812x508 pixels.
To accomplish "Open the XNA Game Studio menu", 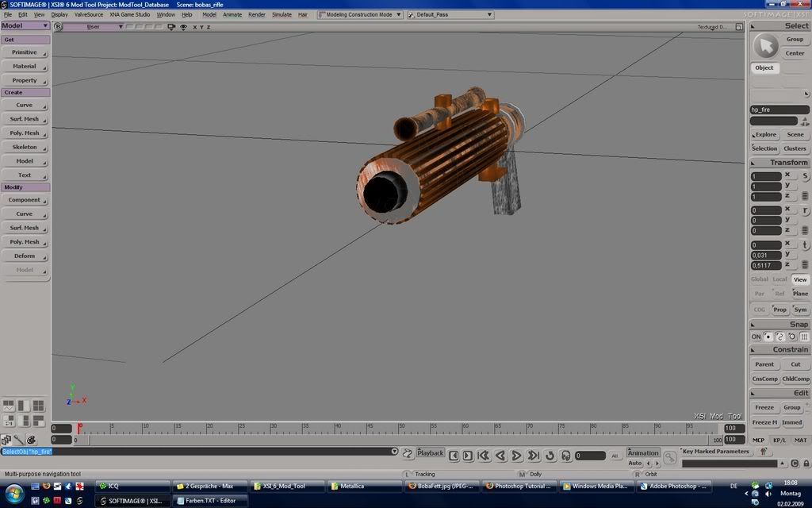I will [x=129, y=14].
